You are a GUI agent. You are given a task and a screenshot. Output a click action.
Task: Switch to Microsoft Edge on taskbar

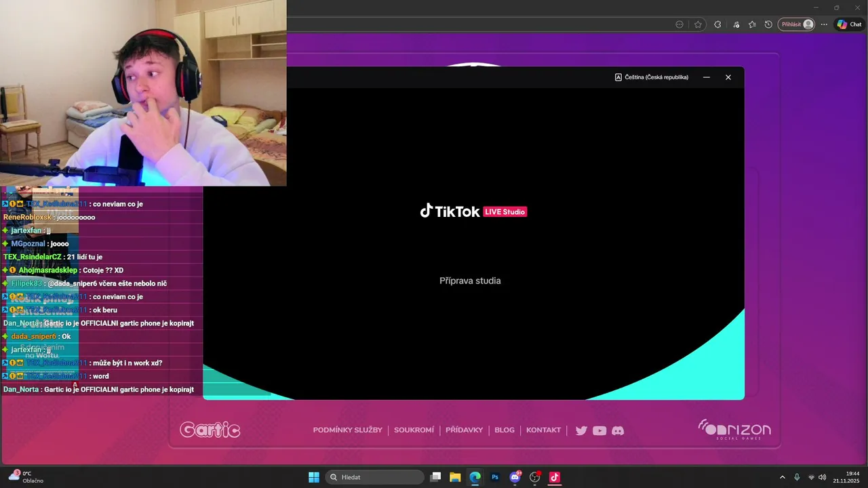(475, 477)
